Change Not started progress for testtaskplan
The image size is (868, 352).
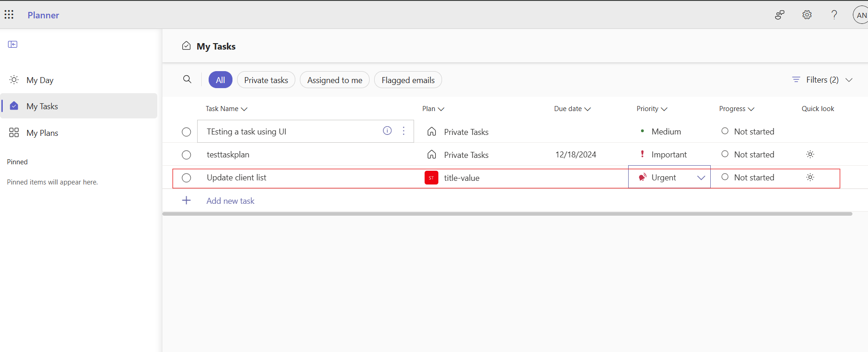(x=748, y=155)
